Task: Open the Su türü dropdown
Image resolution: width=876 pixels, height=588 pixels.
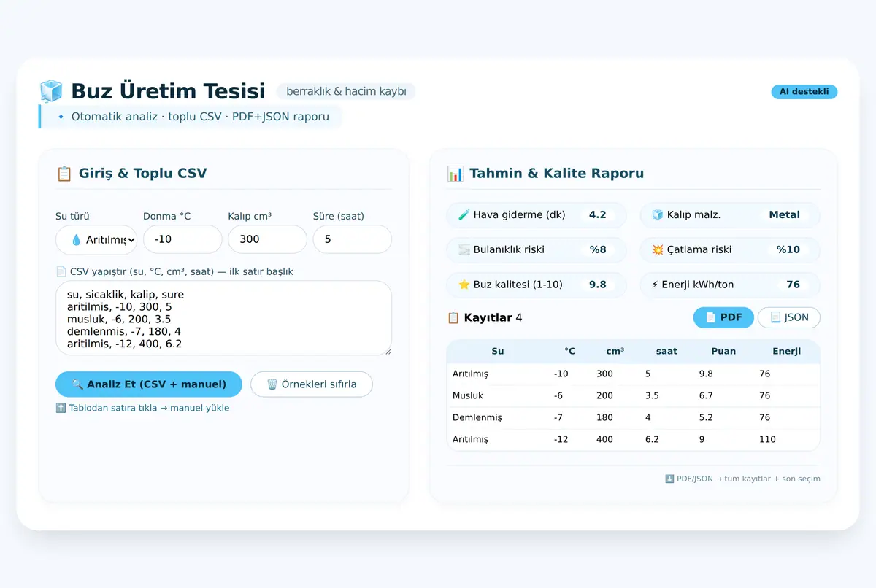Action: tap(96, 239)
